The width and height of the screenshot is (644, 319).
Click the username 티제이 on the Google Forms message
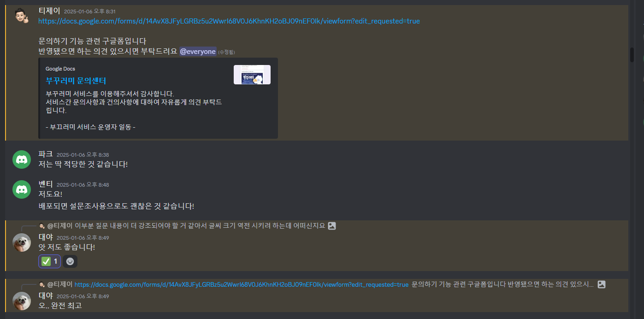pos(49,11)
